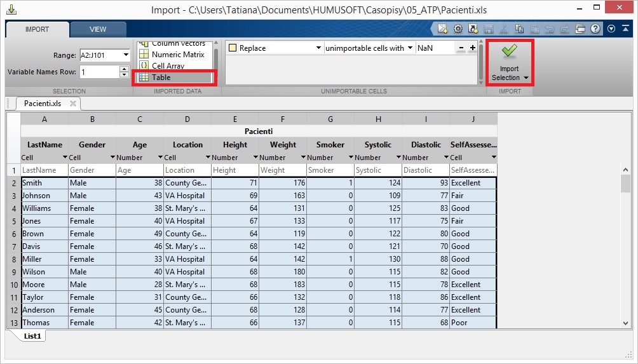Screen dimensions: 638x364
Task: Select row 13 header
Action: point(13,323)
